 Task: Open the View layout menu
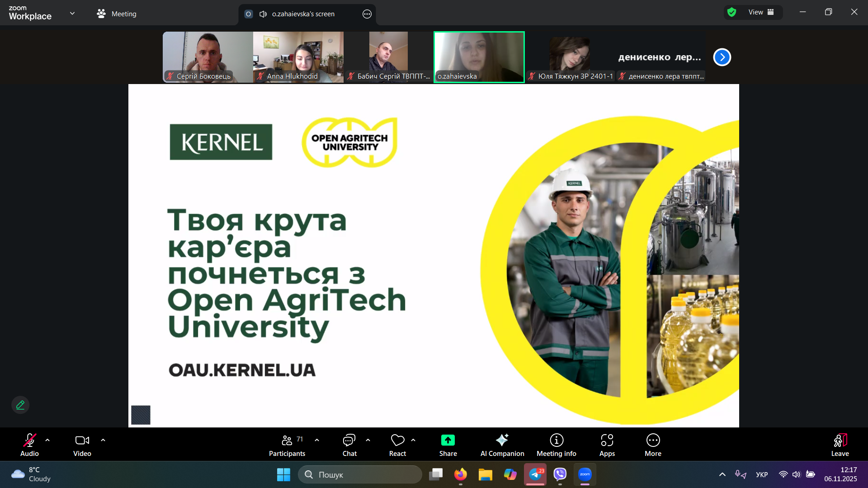(x=761, y=12)
